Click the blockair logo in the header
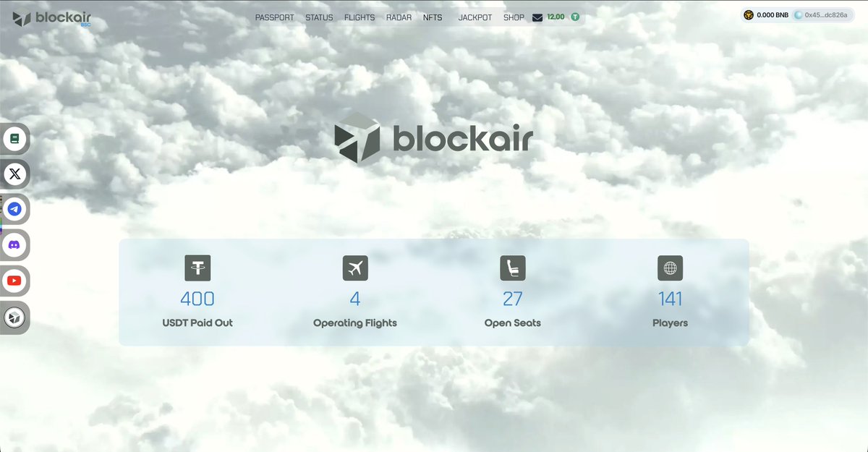Viewport: 868px width, 452px height. 51,18
